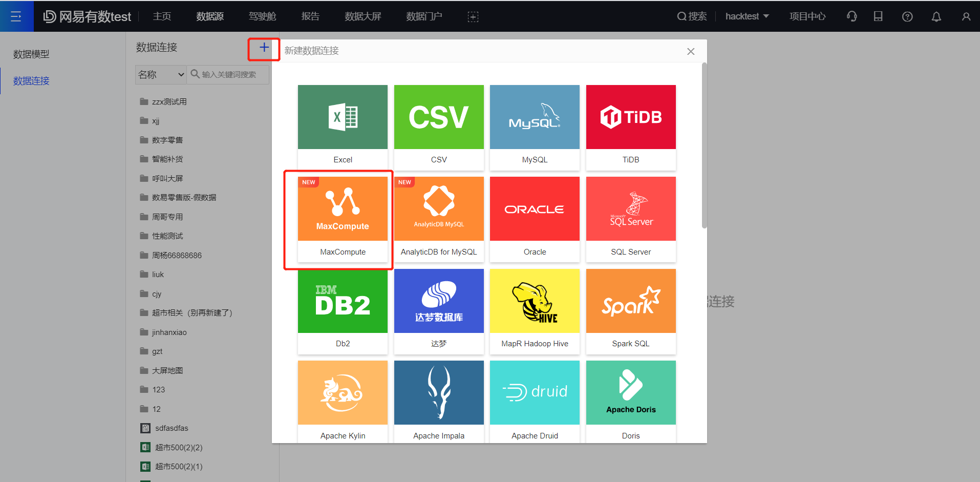Choose the CSV data source tile
This screenshot has height=482, width=980.
point(439,128)
